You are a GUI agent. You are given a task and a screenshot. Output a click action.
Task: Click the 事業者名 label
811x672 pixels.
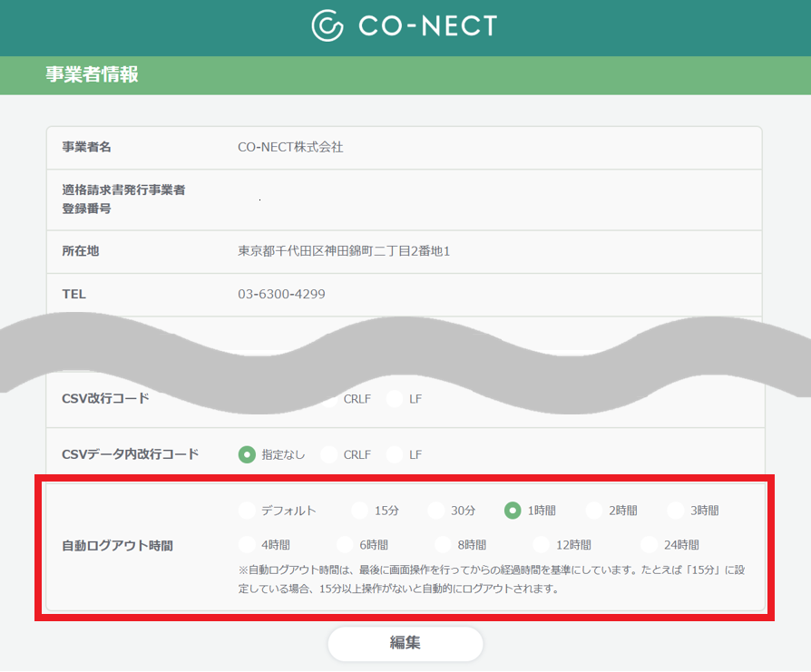[86, 147]
